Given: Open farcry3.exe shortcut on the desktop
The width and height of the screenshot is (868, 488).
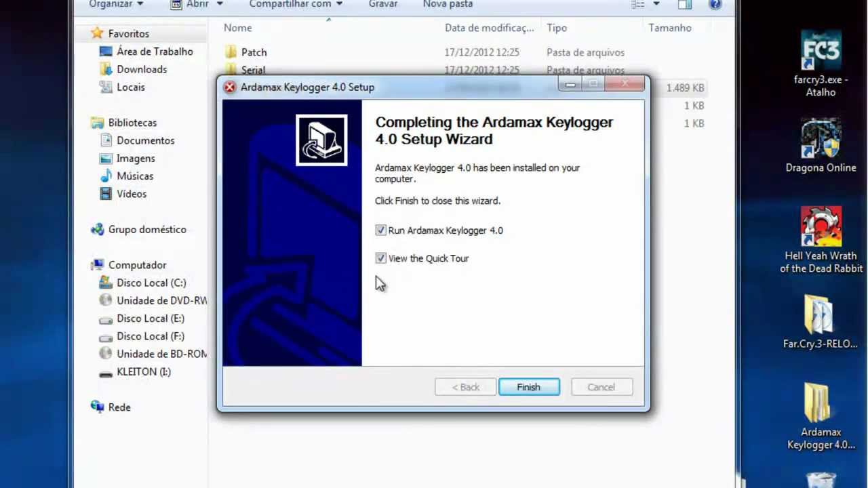Looking at the screenshot, I should click(x=821, y=64).
